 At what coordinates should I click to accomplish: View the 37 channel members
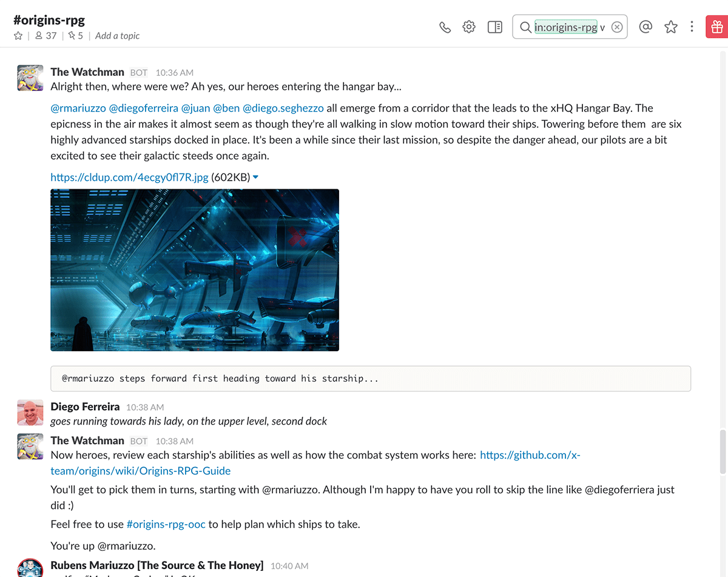pos(45,36)
